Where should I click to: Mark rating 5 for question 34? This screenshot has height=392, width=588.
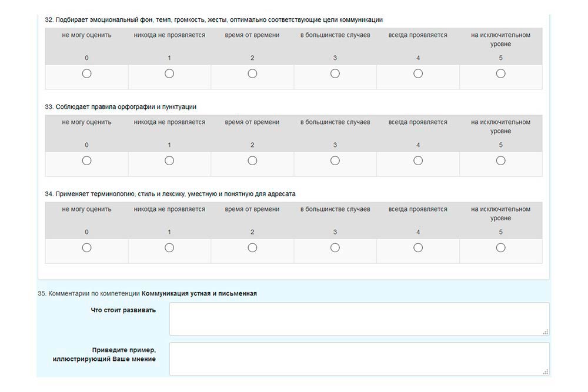click(501, 247)
